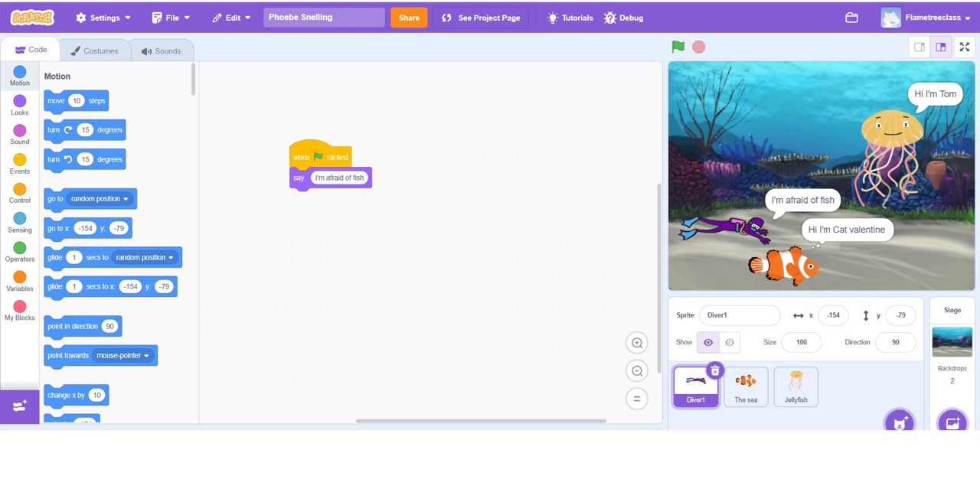Click the sprite x position field
The height and width of the screenshot is (486, 980).
(x=833, y=315)
